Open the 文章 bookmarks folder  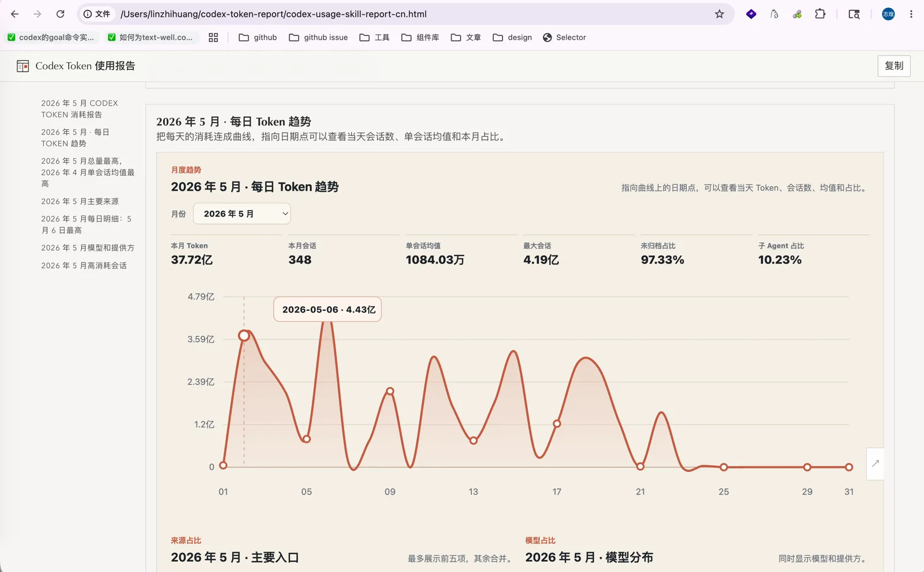pos(465,38)
